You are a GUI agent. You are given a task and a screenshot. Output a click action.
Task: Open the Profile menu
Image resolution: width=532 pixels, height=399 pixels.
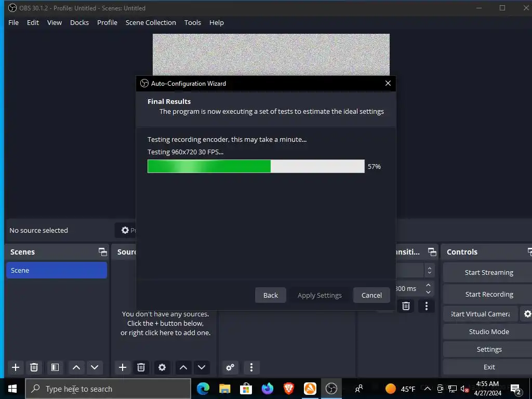tap(107, 22)
